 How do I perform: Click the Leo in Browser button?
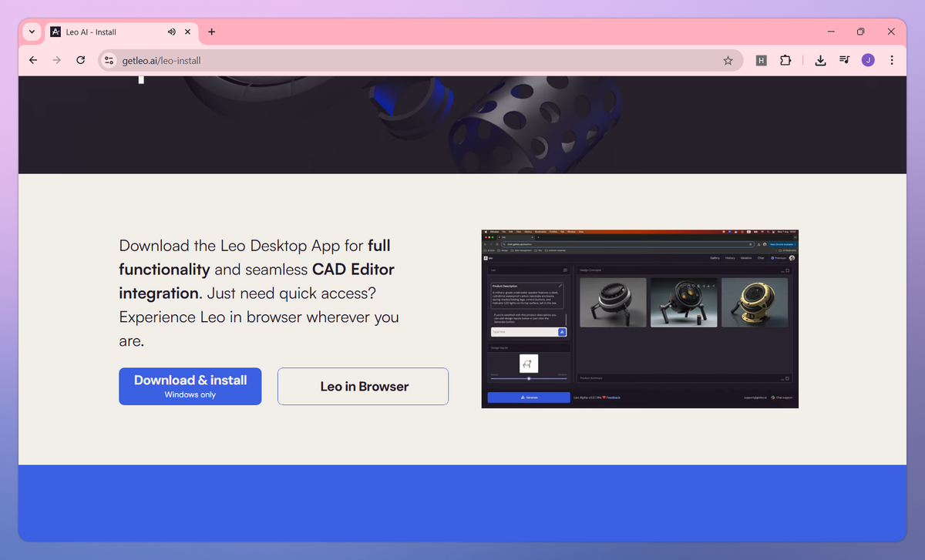[363, 386]
